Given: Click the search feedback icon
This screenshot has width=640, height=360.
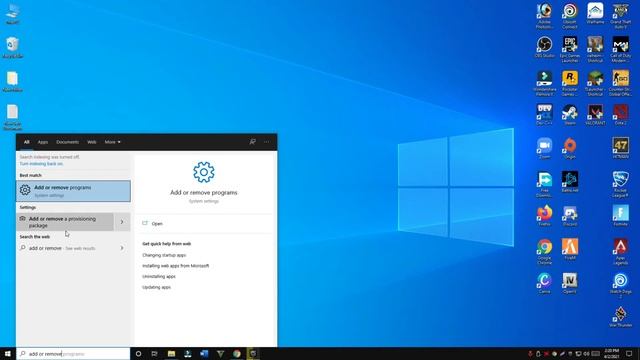Looking at the screenshot, I should (252, 142).
